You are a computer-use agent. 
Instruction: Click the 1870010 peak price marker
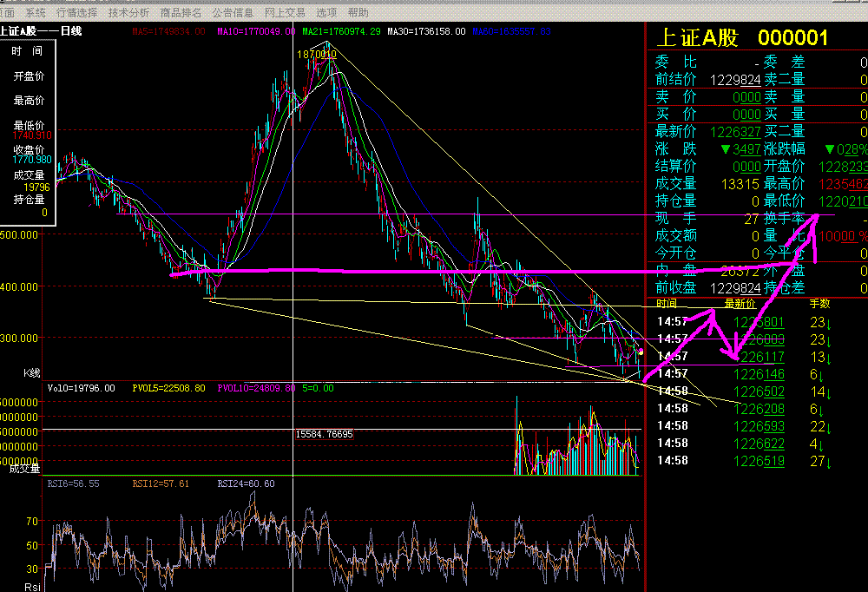(x=316, y=54)
